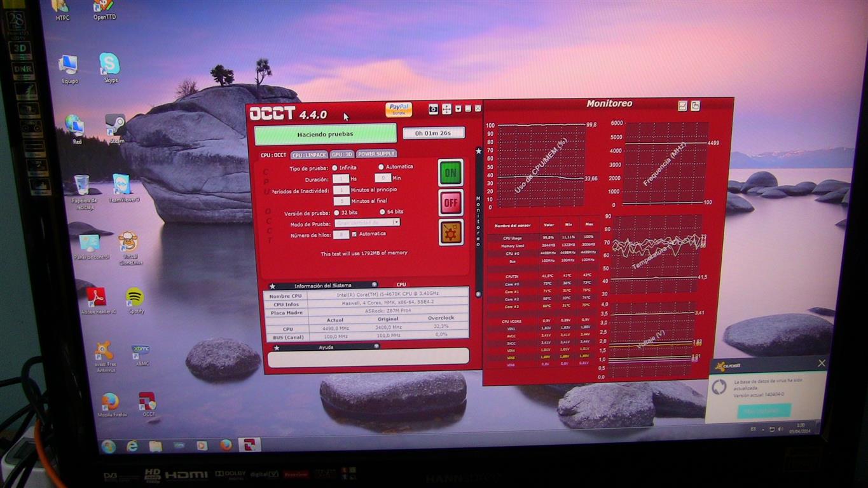Take a screenshot with the OCCT camera icon
Image resolution: width=868 pixels, height=488 pixels.
[433, 109]
